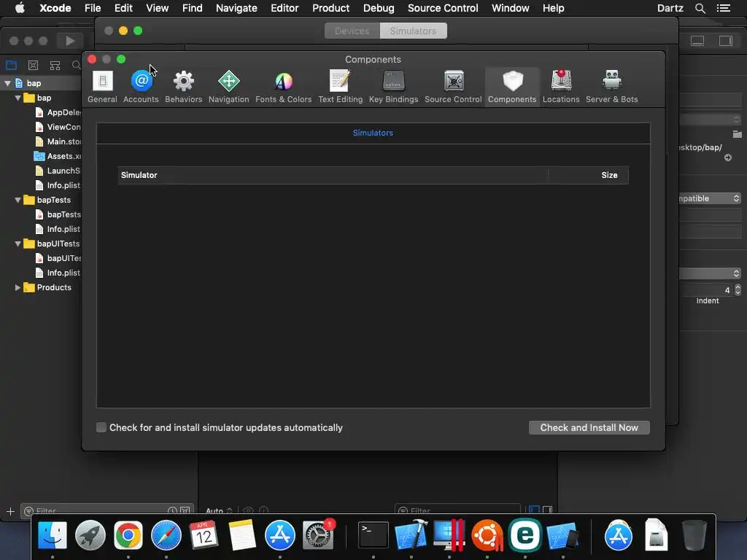747x560 pixels.
Task: Toggle the inspectors panel button
Action: click(x=726, y=41)
